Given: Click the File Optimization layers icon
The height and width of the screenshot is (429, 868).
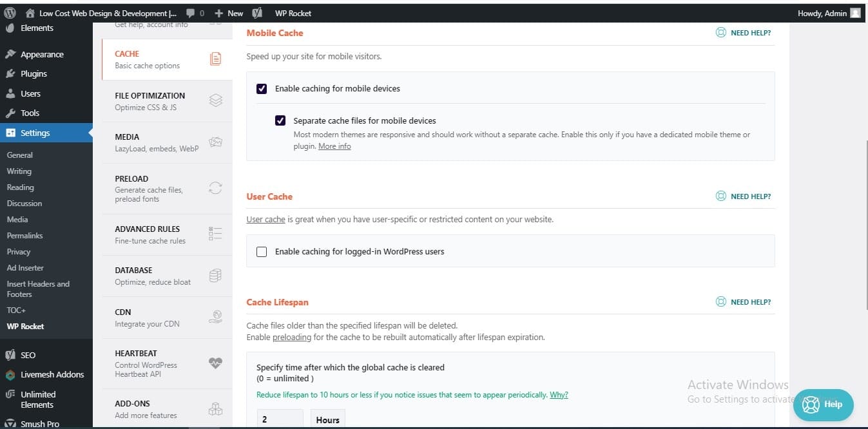Looking at the screenshot, I should (216, 100).
